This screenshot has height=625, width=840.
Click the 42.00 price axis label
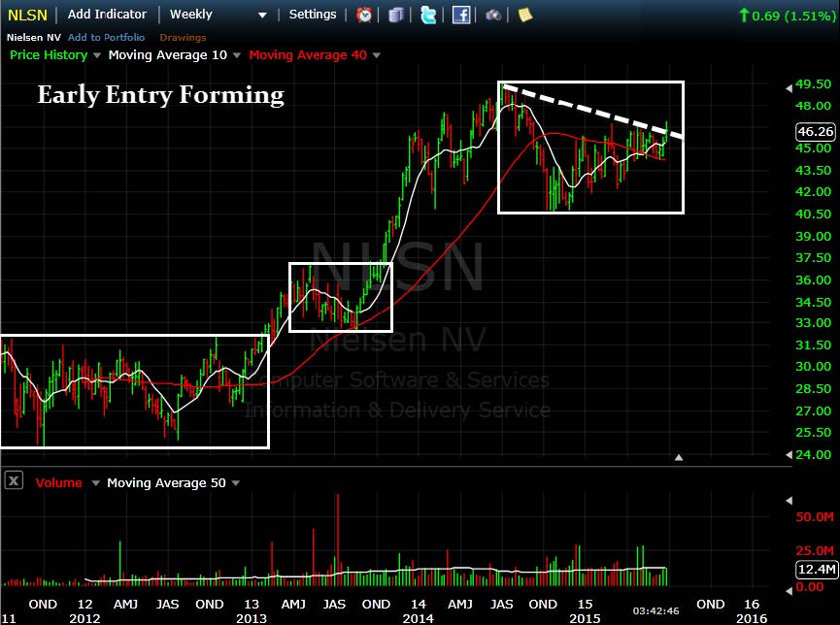point(813,192)
